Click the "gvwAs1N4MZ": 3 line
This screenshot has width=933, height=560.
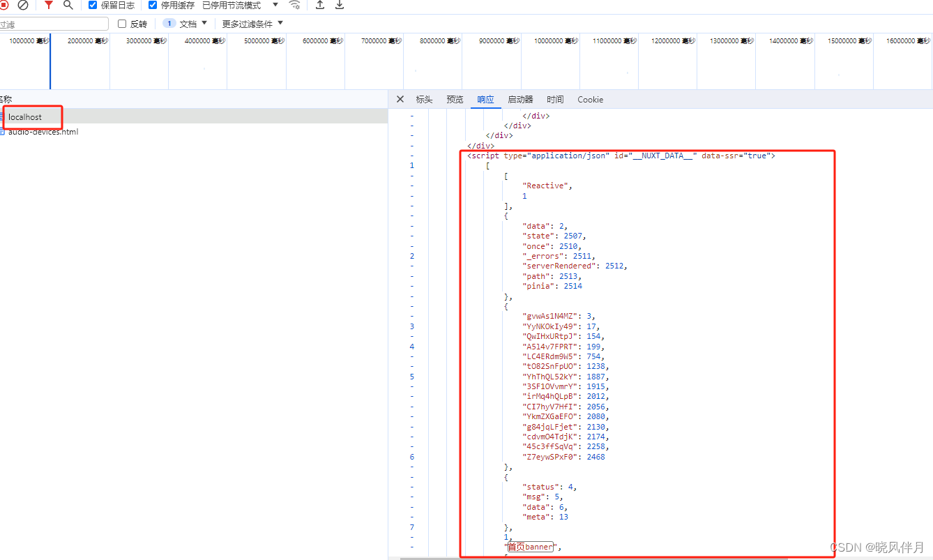pos(559,316)
